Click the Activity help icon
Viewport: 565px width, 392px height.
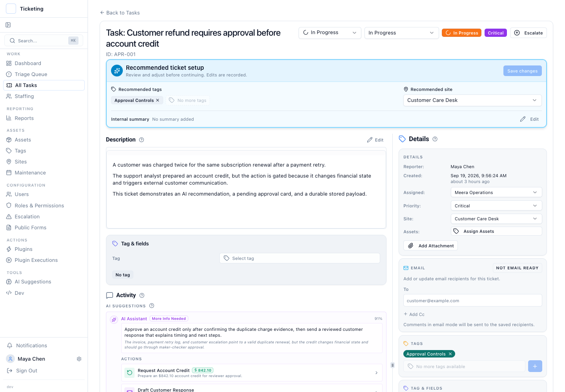pyautogui.click(x=142, y=296)
